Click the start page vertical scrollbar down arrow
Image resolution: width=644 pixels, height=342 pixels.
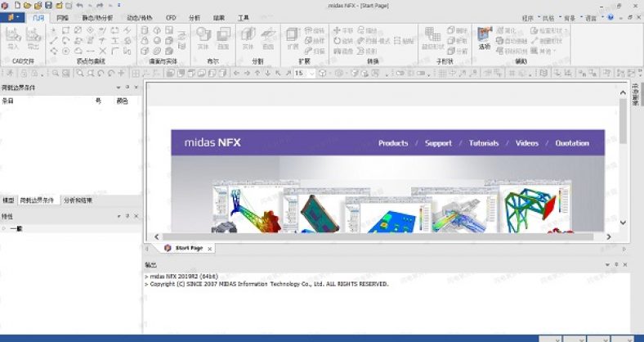[x=623, y=223]
